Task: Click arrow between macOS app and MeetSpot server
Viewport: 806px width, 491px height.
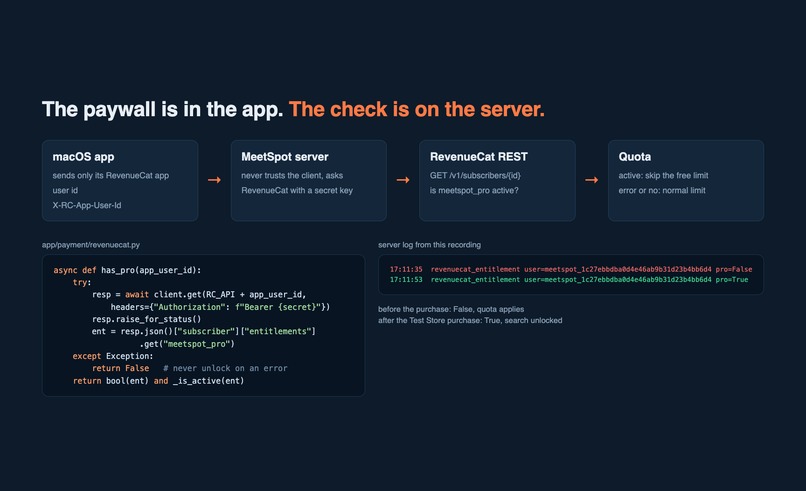Action: point(214,180)
